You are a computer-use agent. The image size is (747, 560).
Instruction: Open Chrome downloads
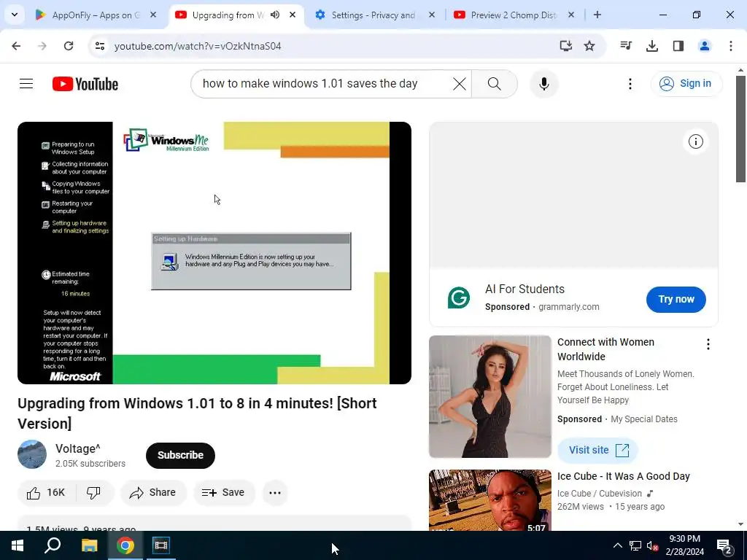pyautogui.click(x=651, y=46)
